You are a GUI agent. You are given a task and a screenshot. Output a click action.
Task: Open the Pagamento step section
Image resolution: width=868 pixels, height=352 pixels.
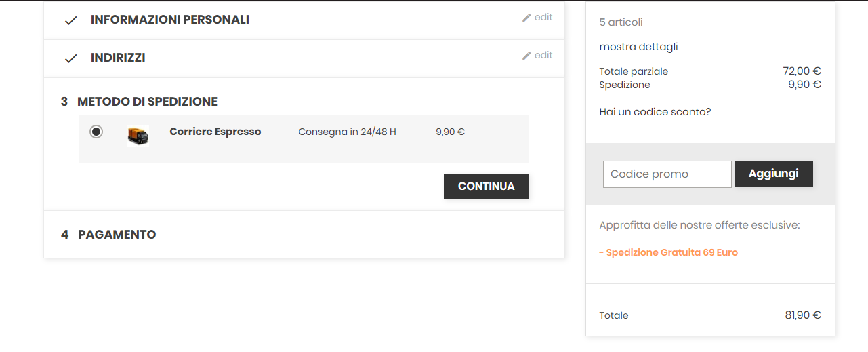coord(117,235)
